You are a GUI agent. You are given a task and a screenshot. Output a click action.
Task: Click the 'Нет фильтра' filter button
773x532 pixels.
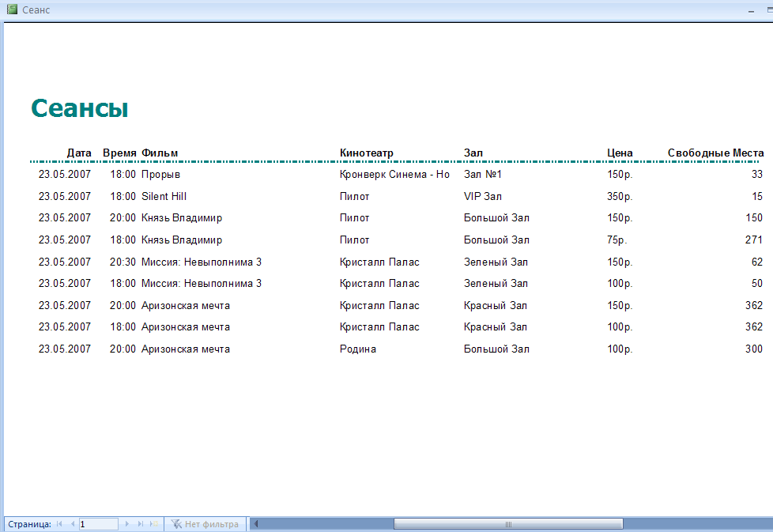(x=205, y=523)
